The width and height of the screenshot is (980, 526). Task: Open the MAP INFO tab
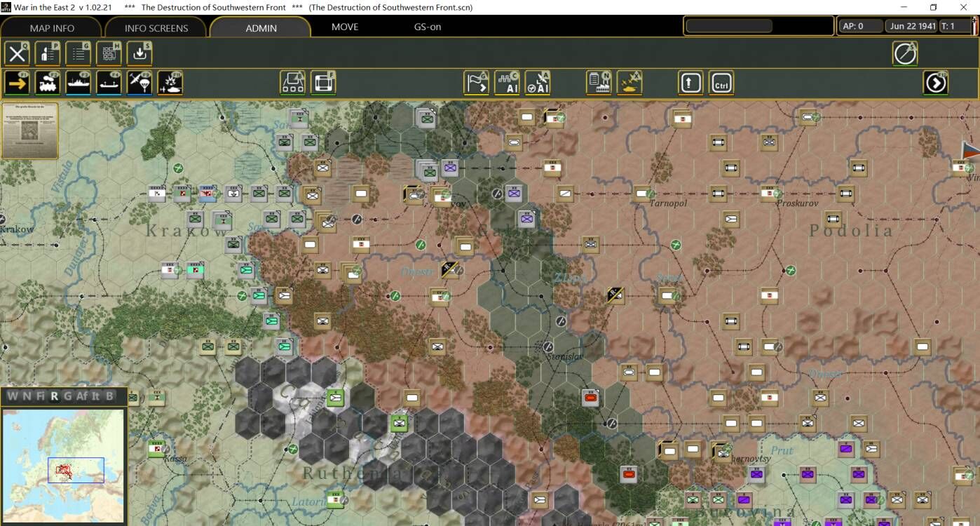52,28
